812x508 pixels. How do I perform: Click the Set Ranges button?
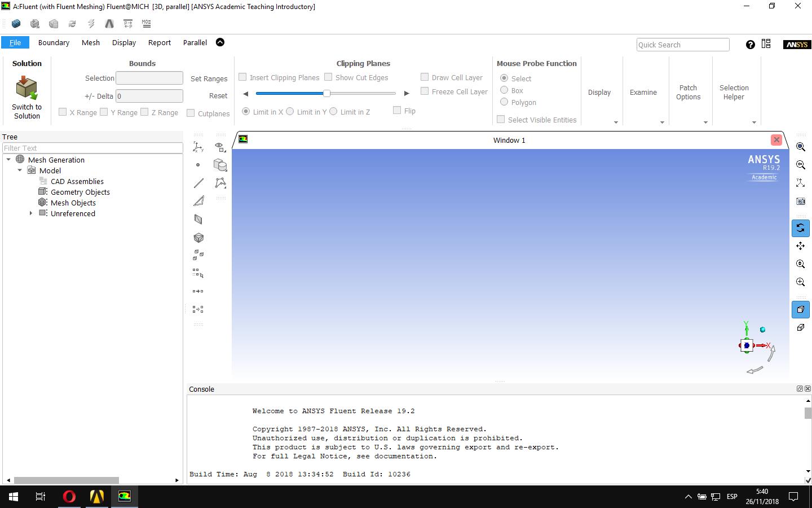[x=209, y=78]
